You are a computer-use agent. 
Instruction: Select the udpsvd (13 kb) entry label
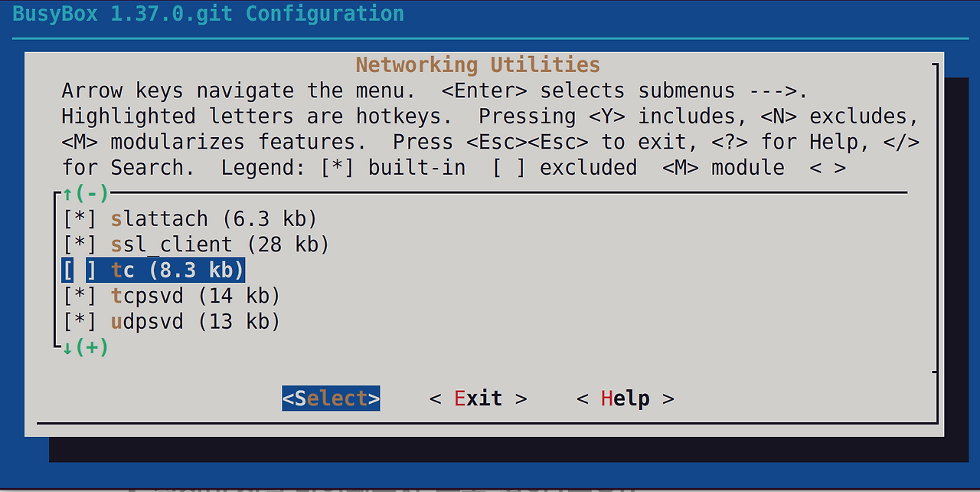click(x=195, y=322)
